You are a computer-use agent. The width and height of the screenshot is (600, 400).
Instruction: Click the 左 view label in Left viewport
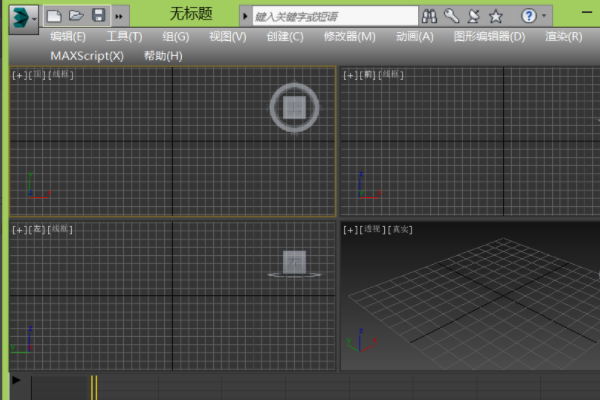point(37,229)
